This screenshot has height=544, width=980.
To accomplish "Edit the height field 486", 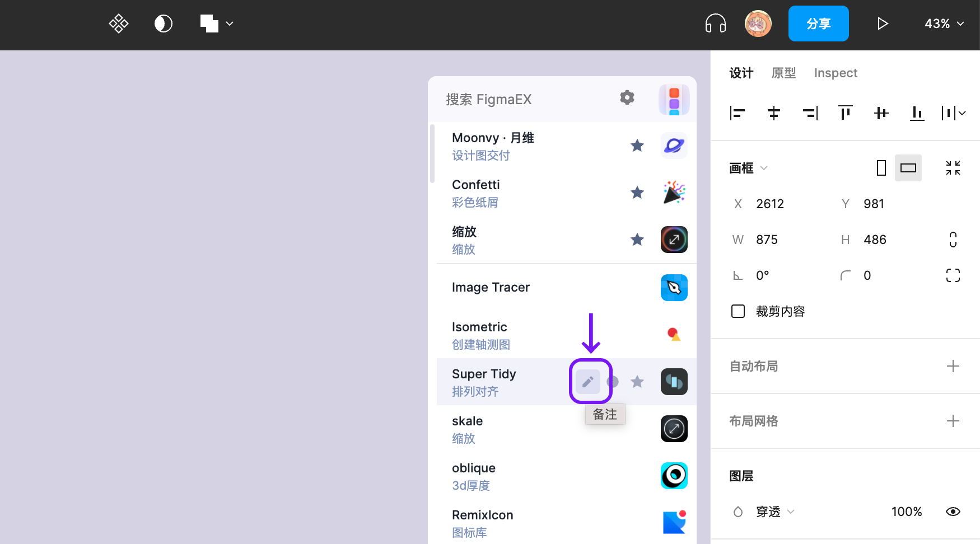I will (x=875, y=240).
